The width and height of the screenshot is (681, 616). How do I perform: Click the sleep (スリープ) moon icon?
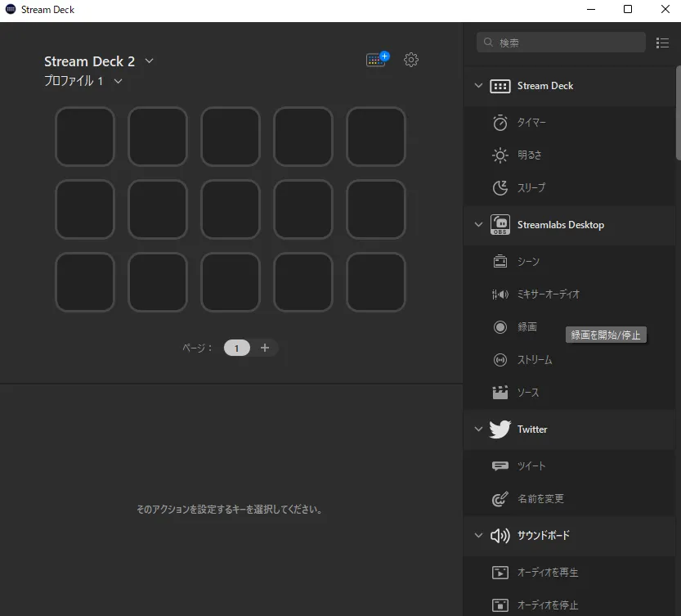pyautogui.click(x=500, y=188)
